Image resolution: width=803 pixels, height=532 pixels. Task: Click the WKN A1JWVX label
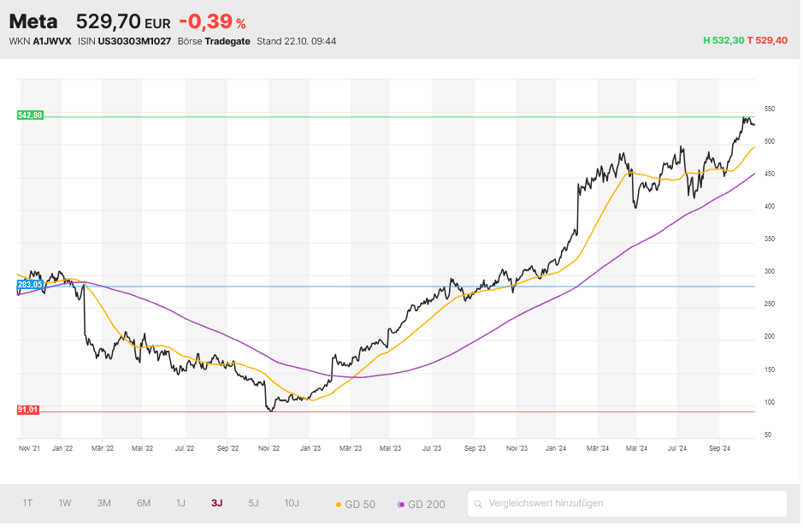pyautogui.click(x=40, y=41)
